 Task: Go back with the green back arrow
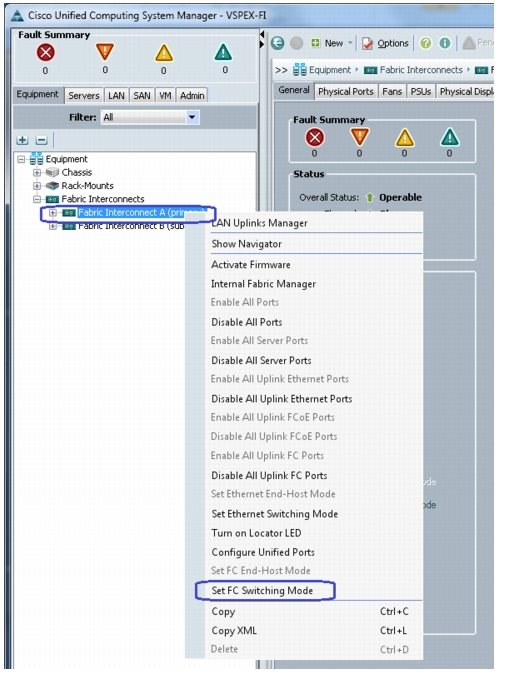(277, 43)
